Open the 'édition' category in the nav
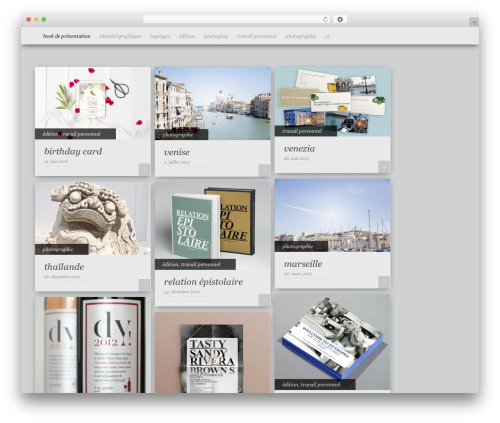 pos(187,36)
